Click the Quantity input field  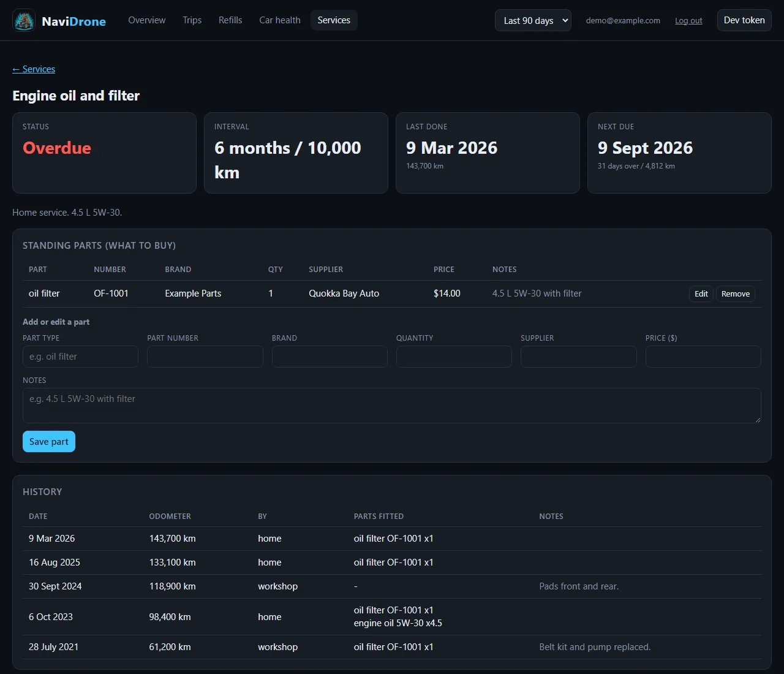454,357
